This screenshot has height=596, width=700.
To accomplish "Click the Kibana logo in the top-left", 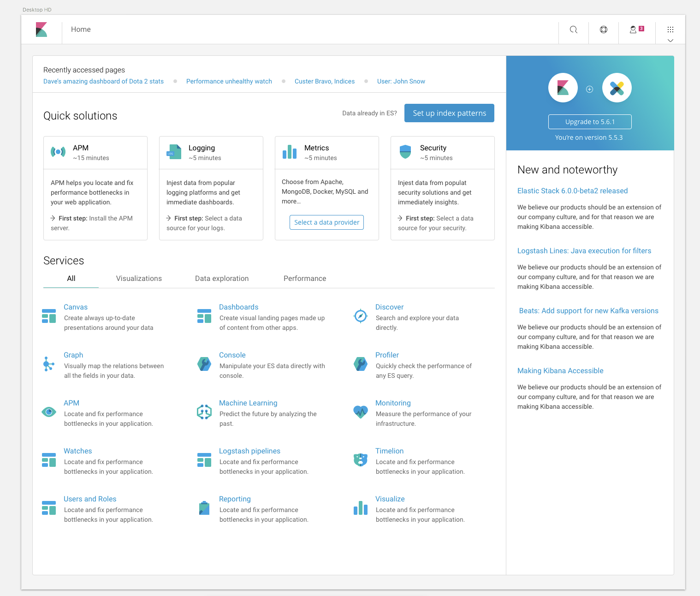I will pos(42,29).
